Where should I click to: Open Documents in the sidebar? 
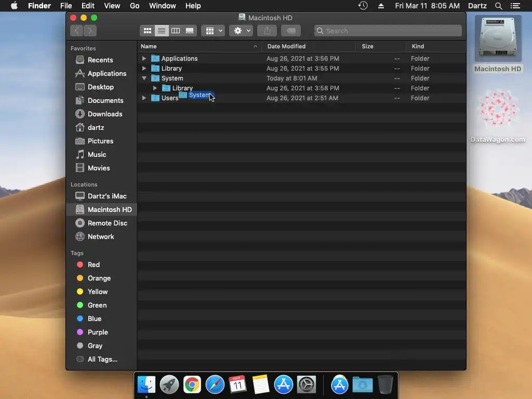(101, 101)
